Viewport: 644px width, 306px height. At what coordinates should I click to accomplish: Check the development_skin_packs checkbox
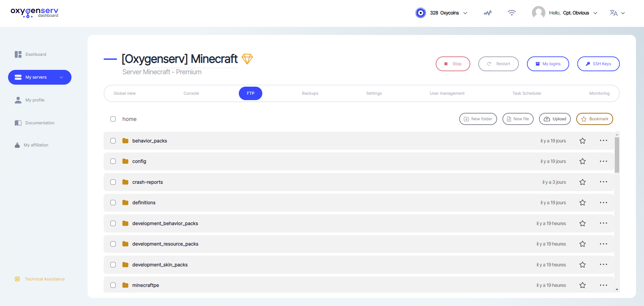pos(113,265)
